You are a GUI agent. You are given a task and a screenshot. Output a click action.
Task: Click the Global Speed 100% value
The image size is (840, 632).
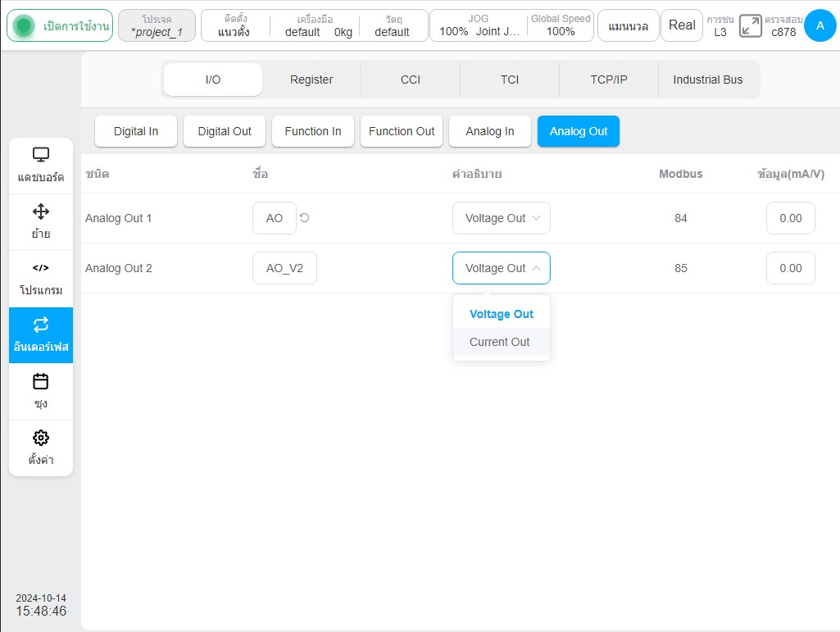pyautogui.click(x=561, y=32)
